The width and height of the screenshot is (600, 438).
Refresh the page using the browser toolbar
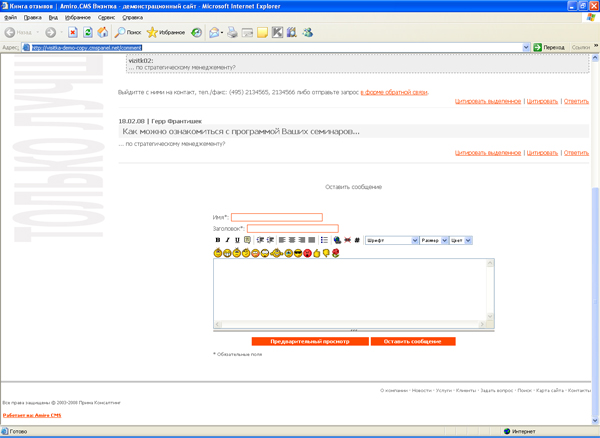click(88, 32)
